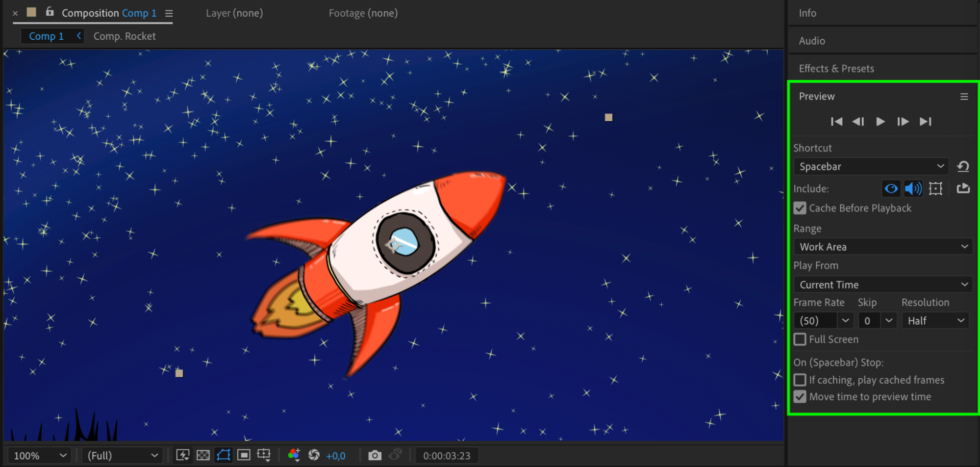
Task: Toggle mask and shape path visibility
Action: pos(224,456)
